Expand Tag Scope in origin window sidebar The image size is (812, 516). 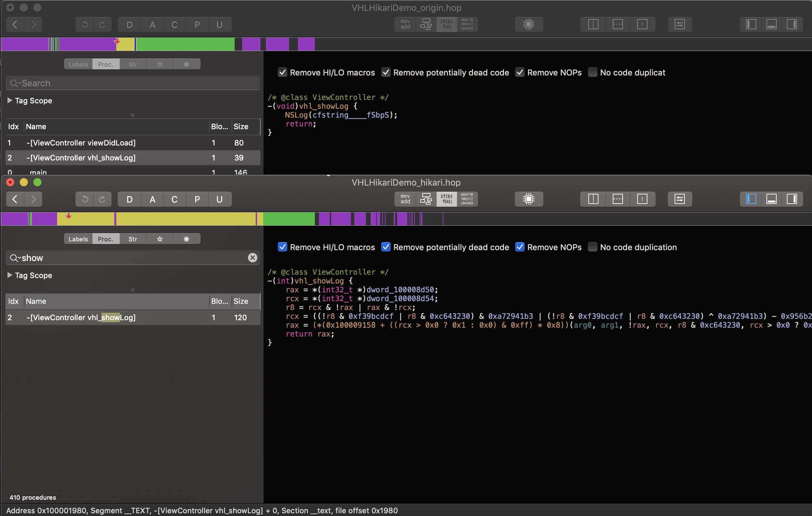click(x=10, y=100)
